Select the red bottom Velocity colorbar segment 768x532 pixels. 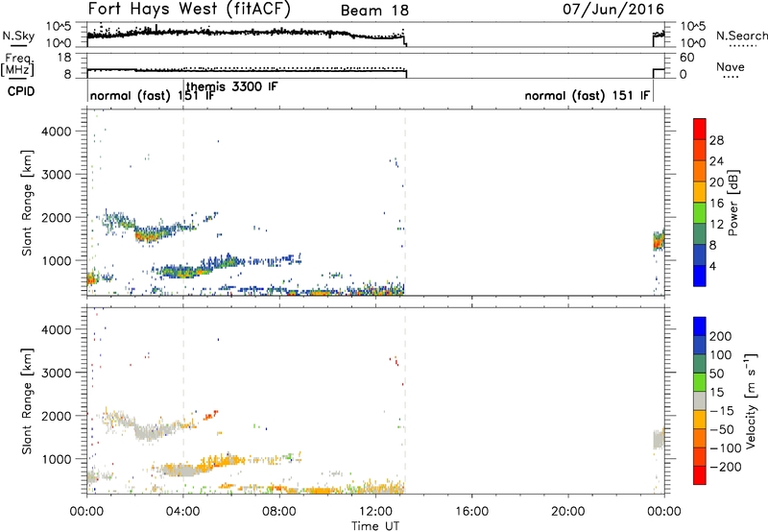[x=700, y=475]
